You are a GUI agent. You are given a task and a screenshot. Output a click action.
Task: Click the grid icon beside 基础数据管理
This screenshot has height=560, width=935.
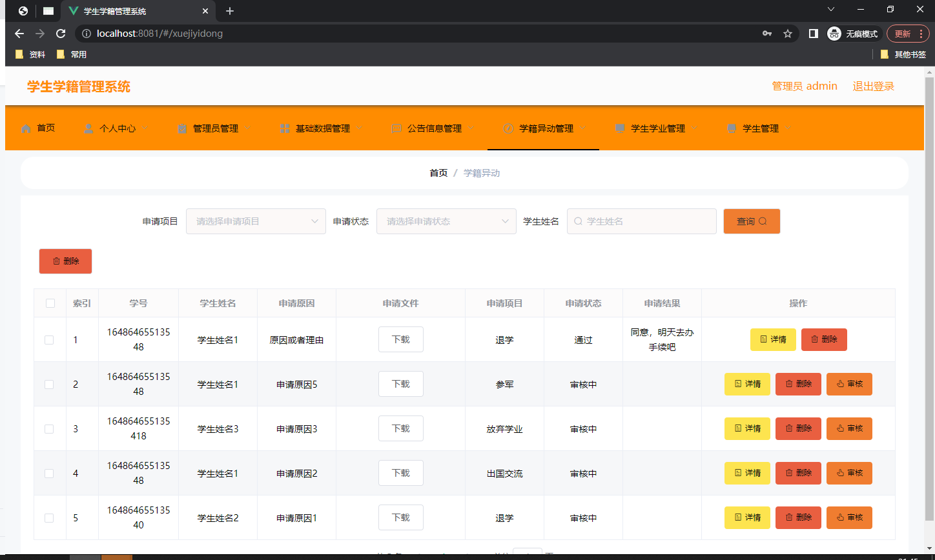point(285,128)
